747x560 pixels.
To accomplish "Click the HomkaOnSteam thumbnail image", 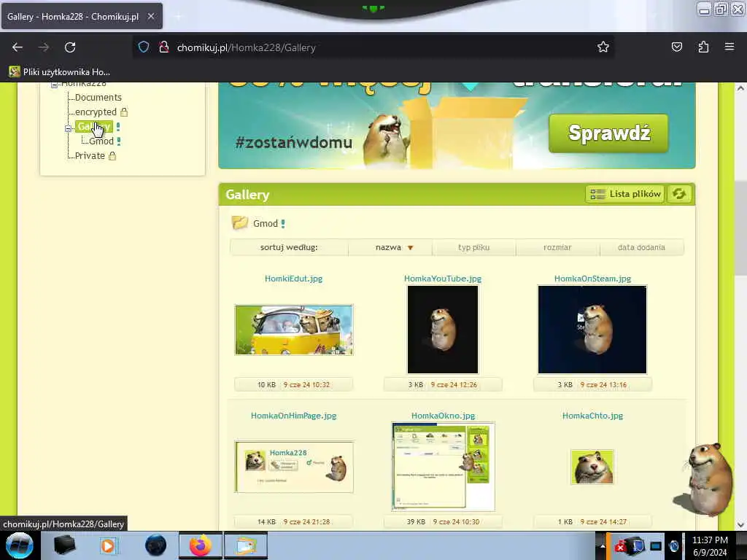I will 592,330.
